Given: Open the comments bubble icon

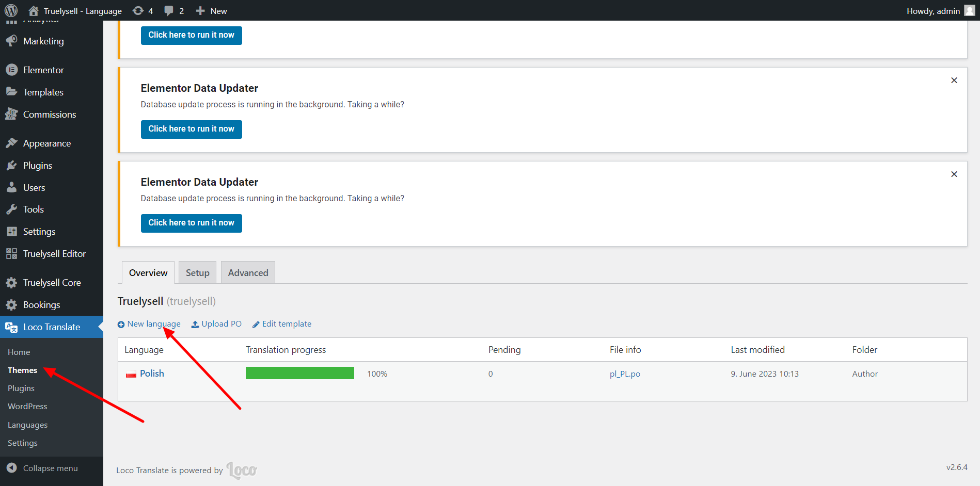Looking at the screenshot, I should (169, 11).
